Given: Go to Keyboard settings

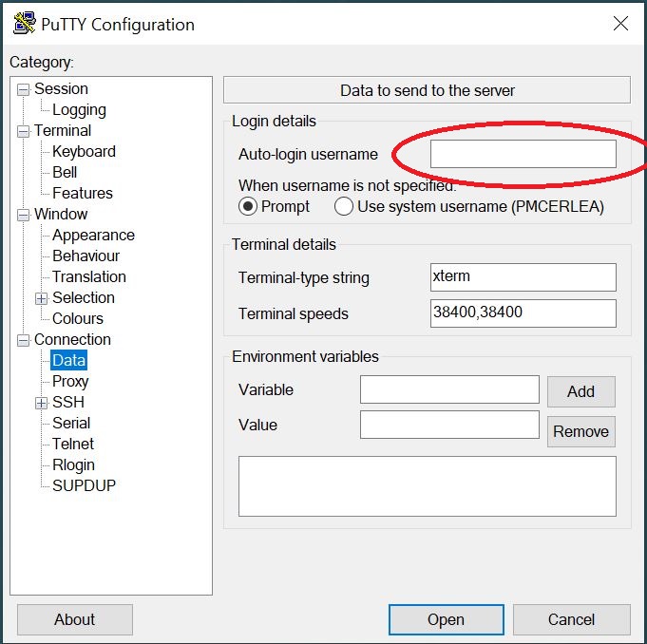Looking at the screenshot, I should coord(84,151).
